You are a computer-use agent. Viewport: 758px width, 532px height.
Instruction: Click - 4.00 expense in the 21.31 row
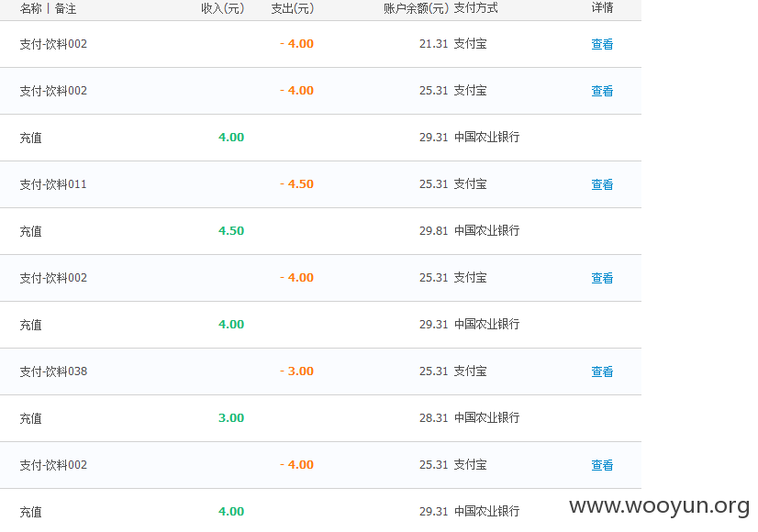point(296,43)
